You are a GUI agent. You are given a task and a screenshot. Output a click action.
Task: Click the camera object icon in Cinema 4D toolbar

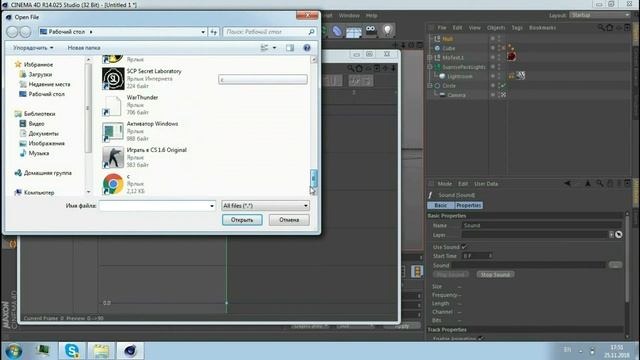[371, 31]
